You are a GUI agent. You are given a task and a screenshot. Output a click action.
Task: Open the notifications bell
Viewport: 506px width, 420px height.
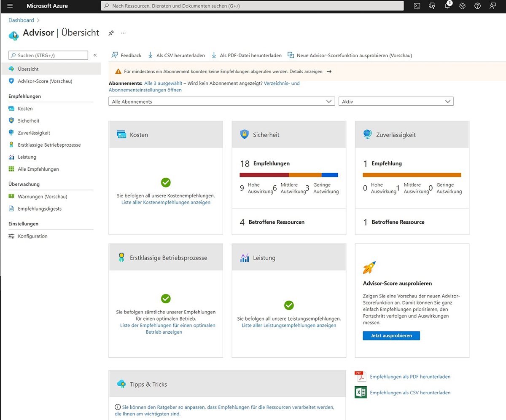click(447, 6)
